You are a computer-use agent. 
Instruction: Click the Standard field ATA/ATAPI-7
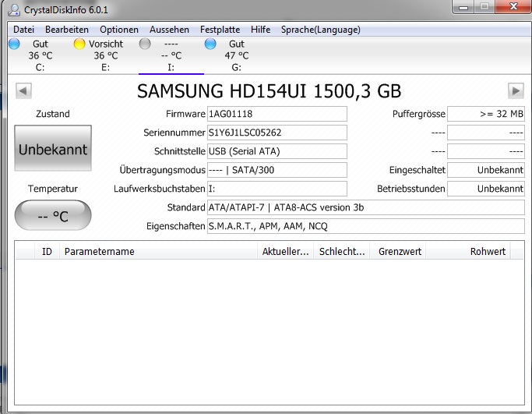click(x=366, y=207)
